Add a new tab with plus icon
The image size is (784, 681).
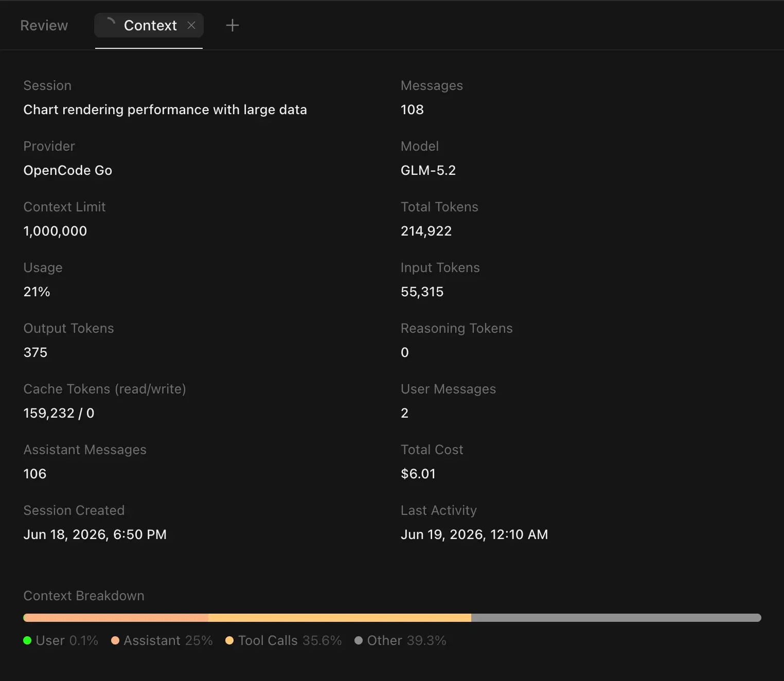point(233,25)
